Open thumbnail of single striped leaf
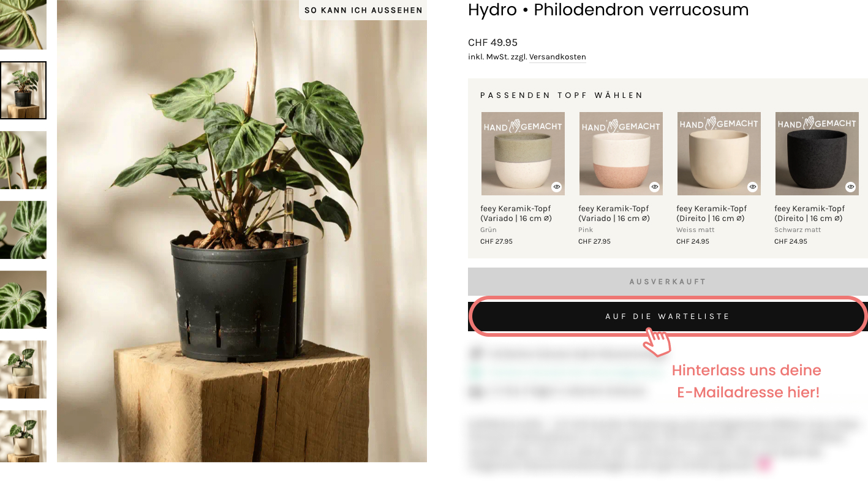 [23, 299]
